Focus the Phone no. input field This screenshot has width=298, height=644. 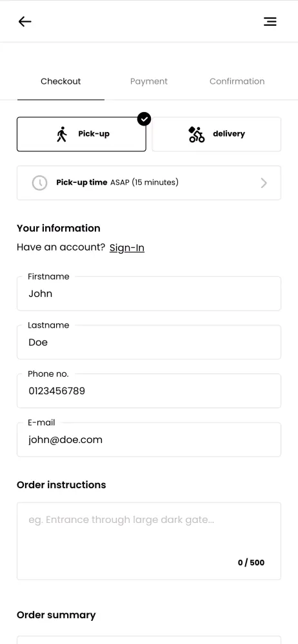pos(149,391)
